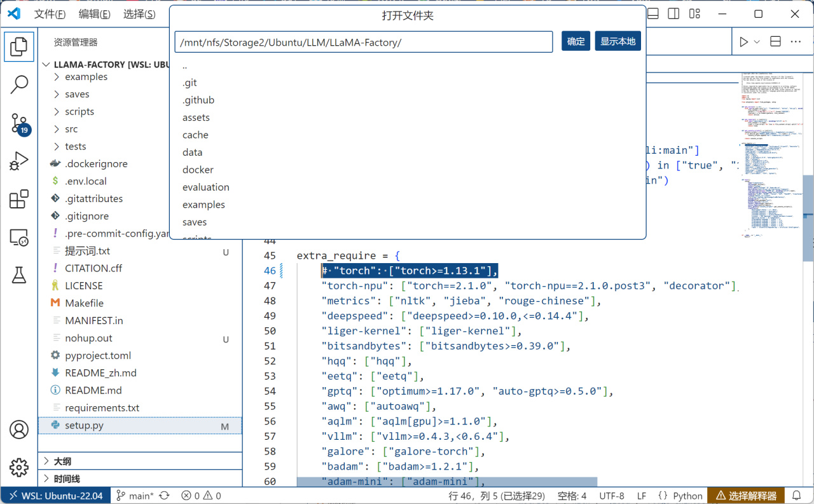Open the Accounts menu in activity bar

coord(19,430)
